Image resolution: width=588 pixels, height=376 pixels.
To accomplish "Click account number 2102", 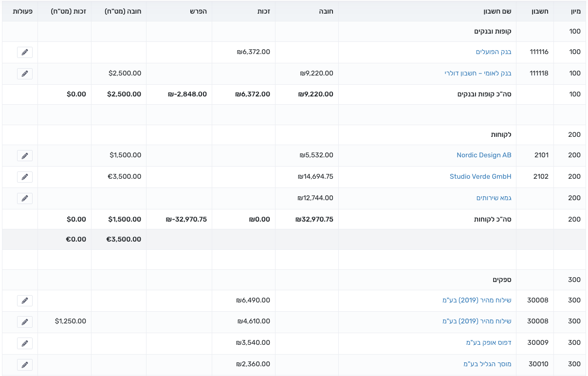I will tap(541, 177).
